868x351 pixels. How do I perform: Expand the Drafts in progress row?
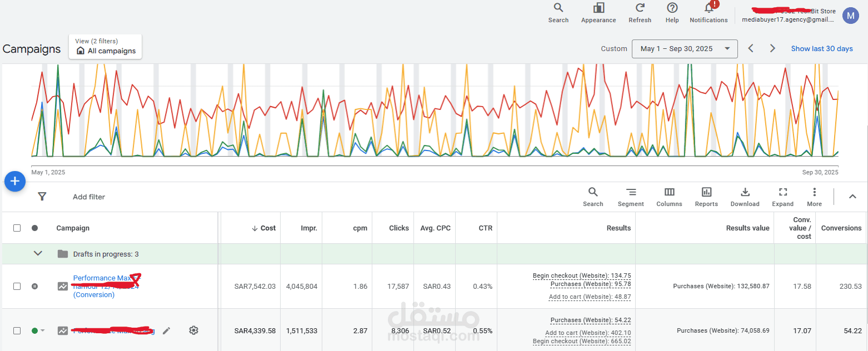click(x=38, y=254)
